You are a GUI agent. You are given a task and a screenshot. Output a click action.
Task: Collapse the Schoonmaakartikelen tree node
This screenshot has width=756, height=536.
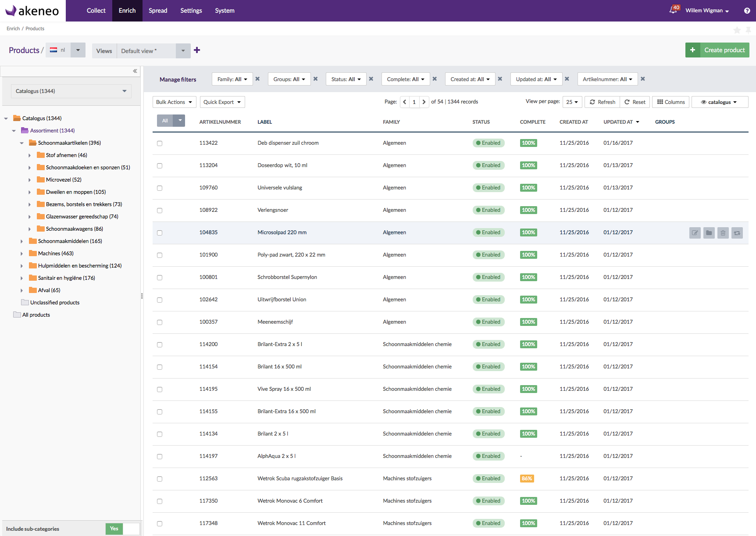pos(21,143)
